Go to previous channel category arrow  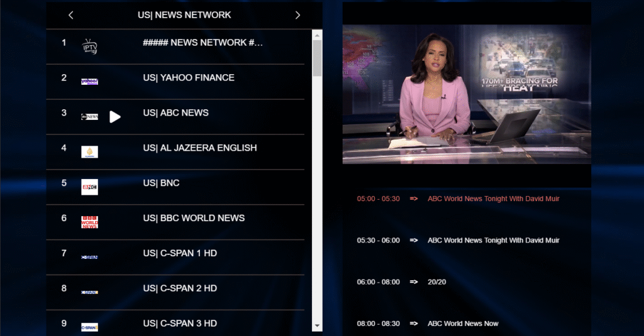[x=70, y=15]
